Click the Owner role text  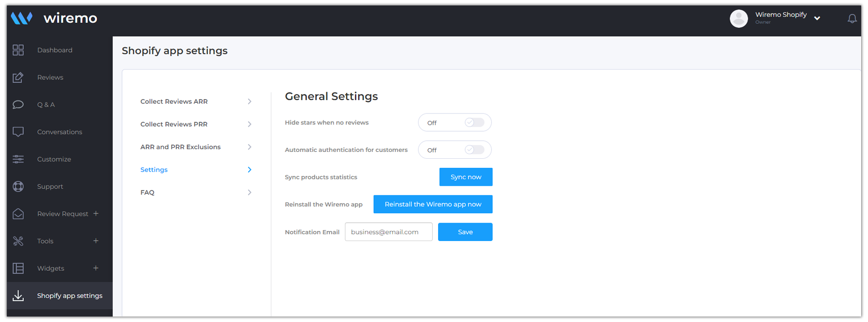[x=763, y=22]
